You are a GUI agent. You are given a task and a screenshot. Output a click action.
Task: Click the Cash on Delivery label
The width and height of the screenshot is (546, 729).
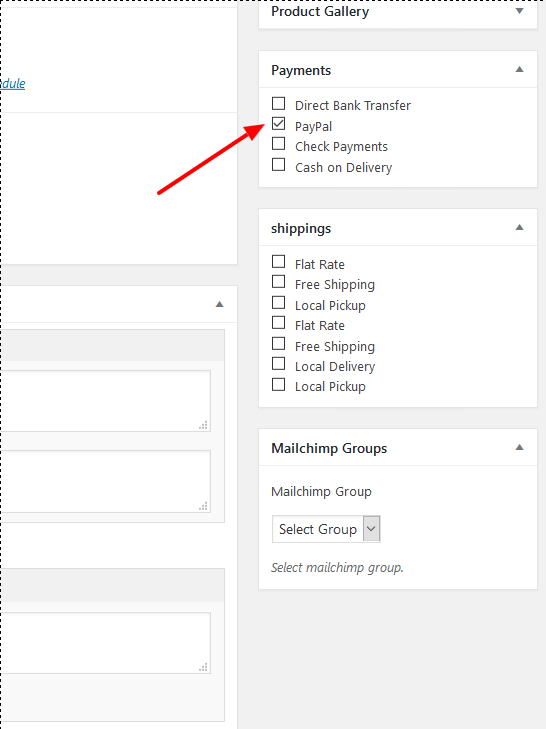(343, 167)
